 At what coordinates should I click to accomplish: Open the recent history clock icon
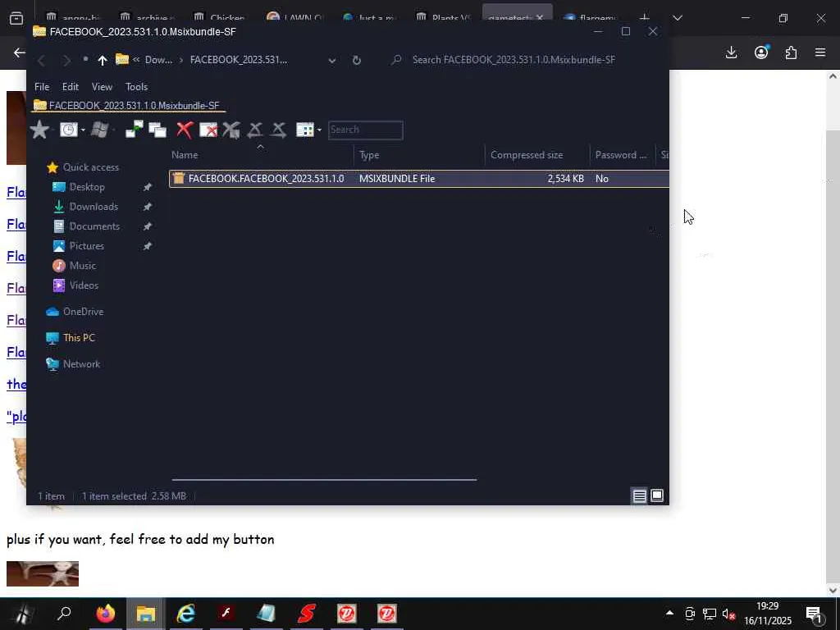(69, 130)
